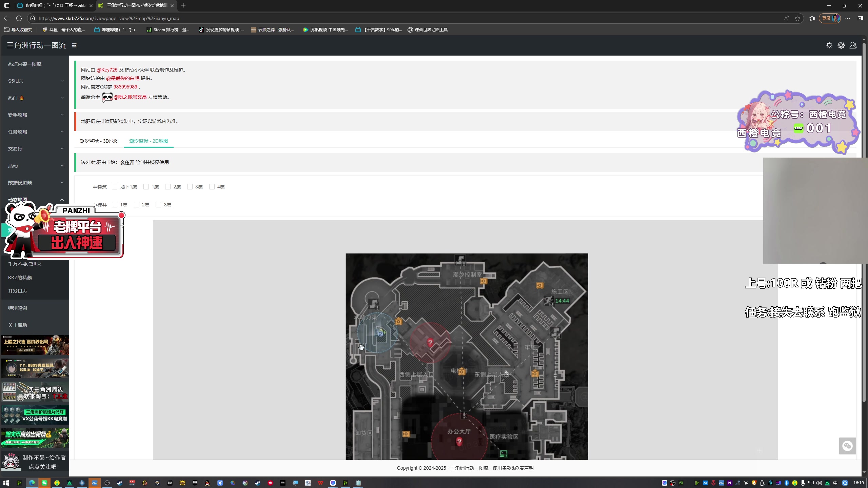Screen dimensions: 868x488
Task: Click the volume speaker in system tray
Action: (x=819, y=483)
